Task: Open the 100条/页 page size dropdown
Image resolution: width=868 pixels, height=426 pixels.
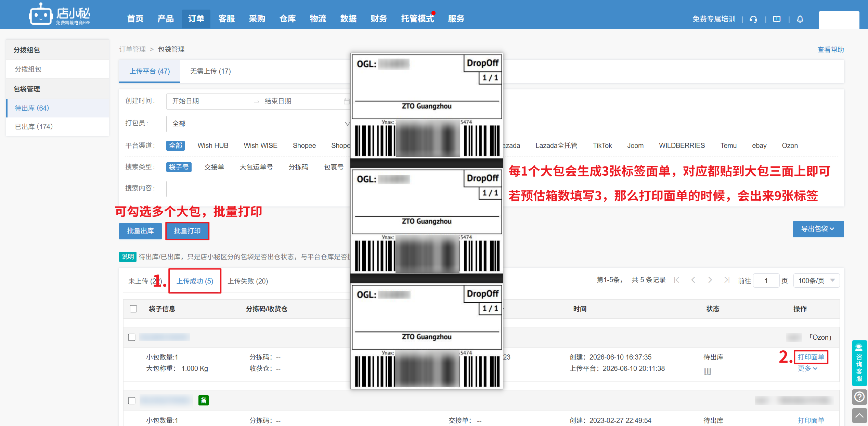Action: point(816,280)
